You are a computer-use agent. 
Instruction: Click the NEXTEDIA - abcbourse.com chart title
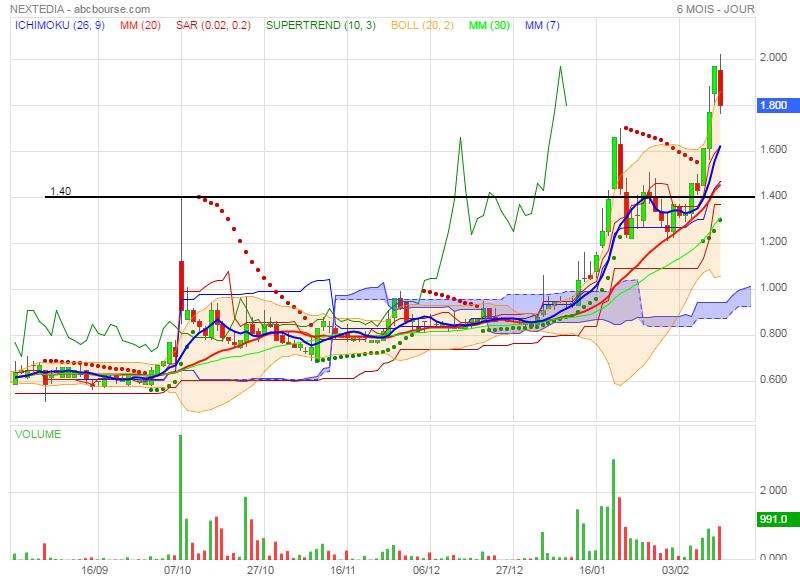pyautogui.click(x=80, y=9)
